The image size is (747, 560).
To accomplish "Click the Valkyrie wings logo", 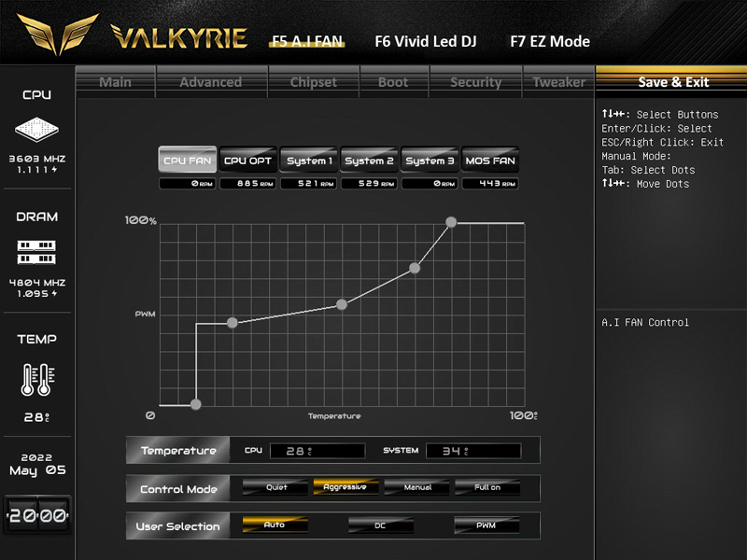I will [x=58, y=34].
